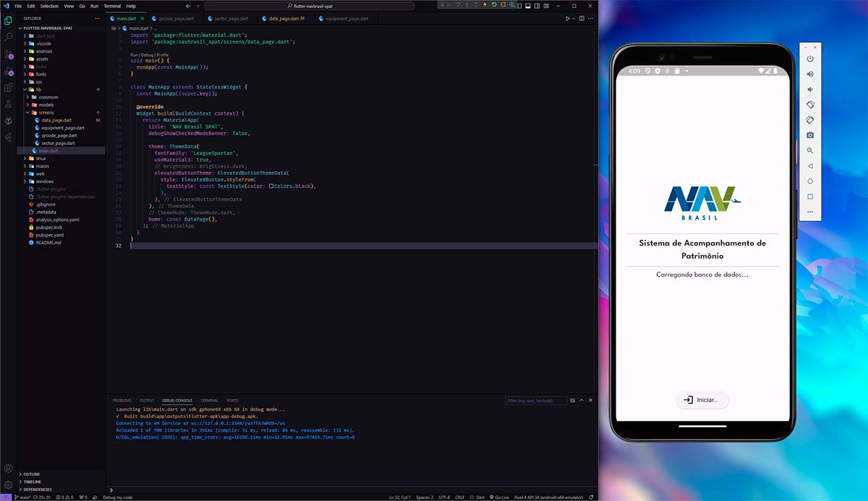
Task: Click the green debug Restart icon
Action: pos(494,5)
